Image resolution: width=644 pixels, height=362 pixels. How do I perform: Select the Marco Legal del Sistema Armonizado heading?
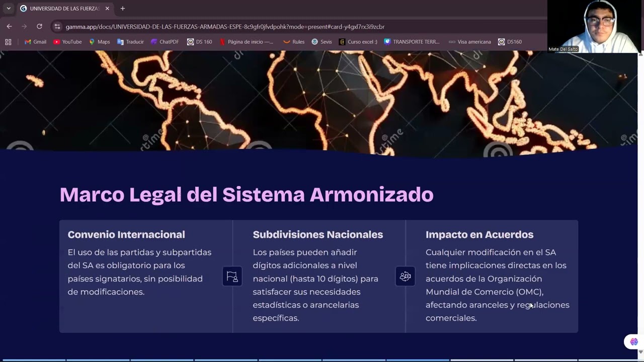(x=247, y=195)
